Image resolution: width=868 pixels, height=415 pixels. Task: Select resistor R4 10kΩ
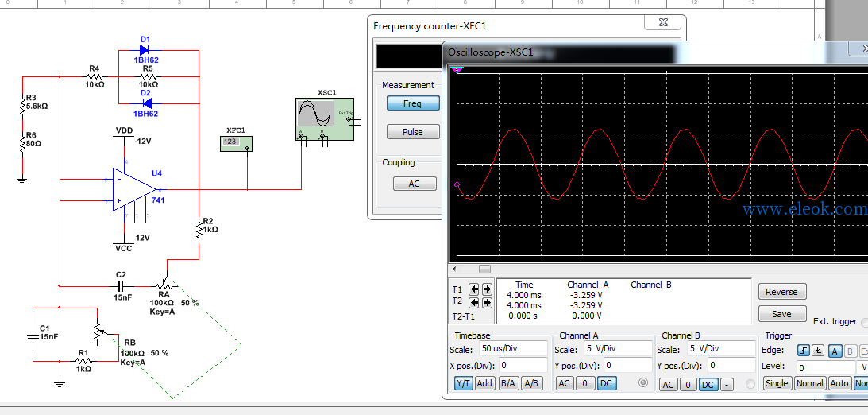[94, 76]
